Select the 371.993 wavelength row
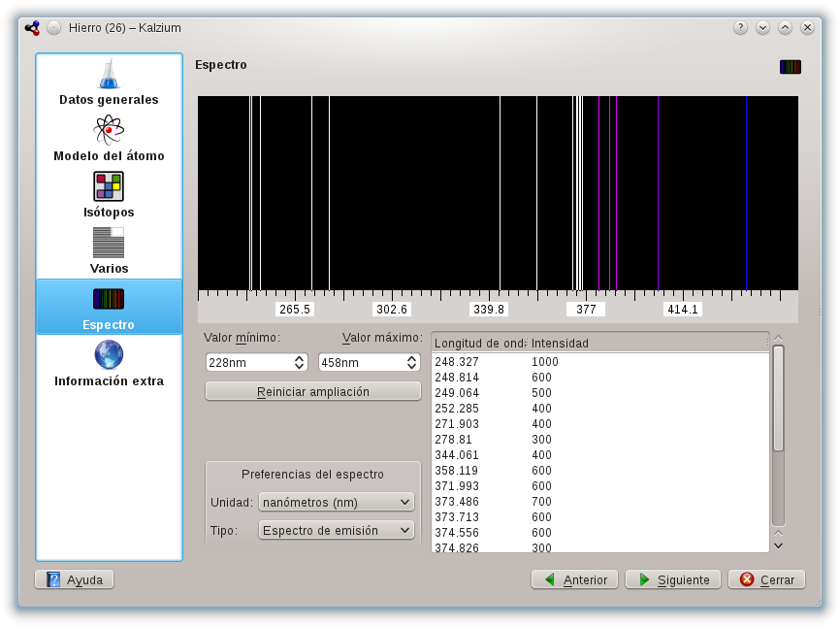Viewport: 840px width, 627px height. tap(600, 486)
